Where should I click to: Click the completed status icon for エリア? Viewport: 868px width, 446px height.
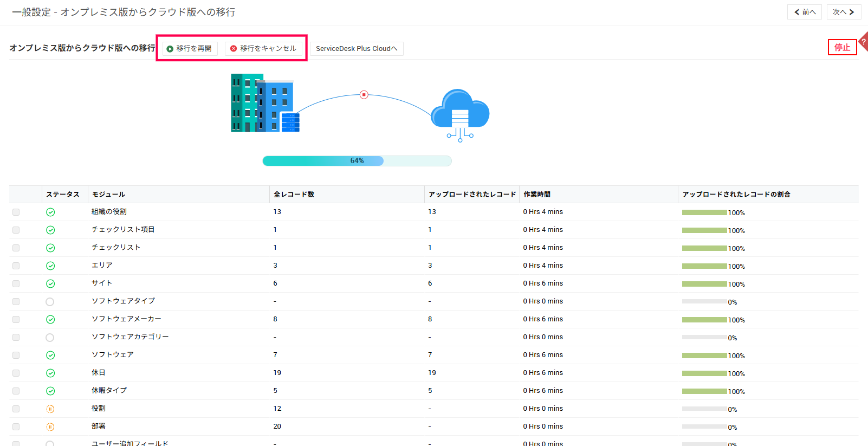point(50,266)
